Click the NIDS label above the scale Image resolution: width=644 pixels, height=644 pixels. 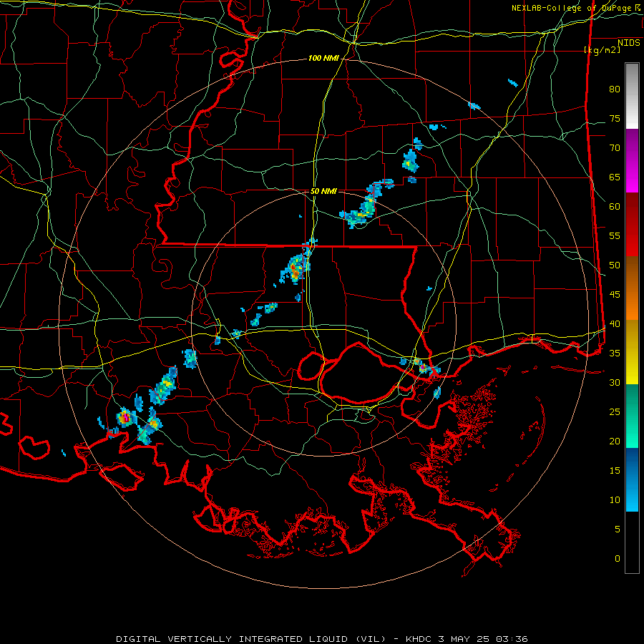628,43
